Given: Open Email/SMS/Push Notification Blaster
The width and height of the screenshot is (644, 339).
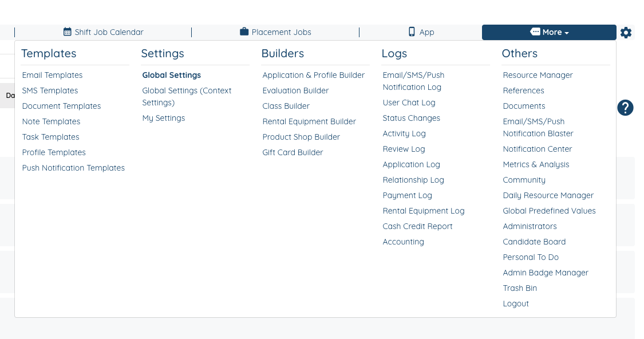Looking at the screenshot, I should pyautogui.click(x=538, y=127).
